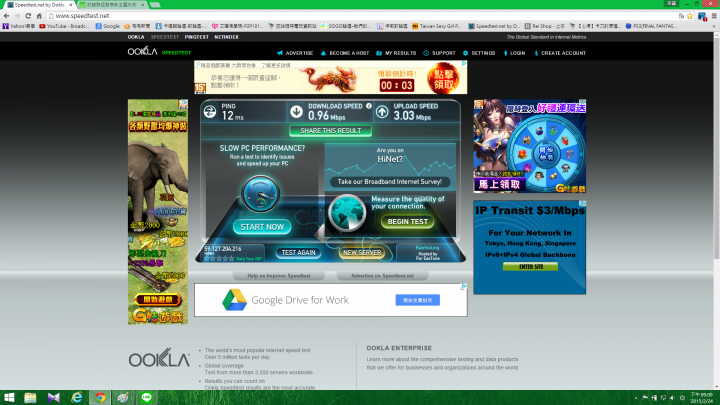The width and height of the screenshot is (720, 405).
Task: Open the Windows Start button
Action: pos(9,398)
